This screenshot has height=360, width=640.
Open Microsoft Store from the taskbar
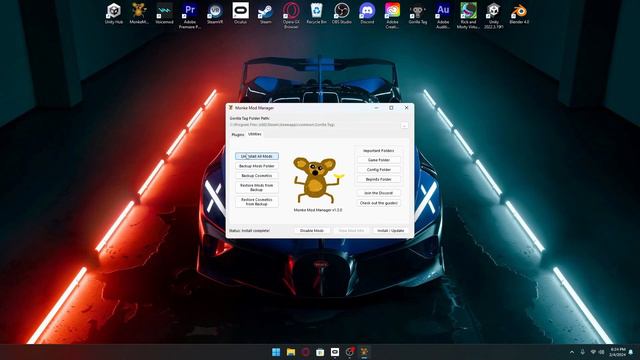click(320, 352)
